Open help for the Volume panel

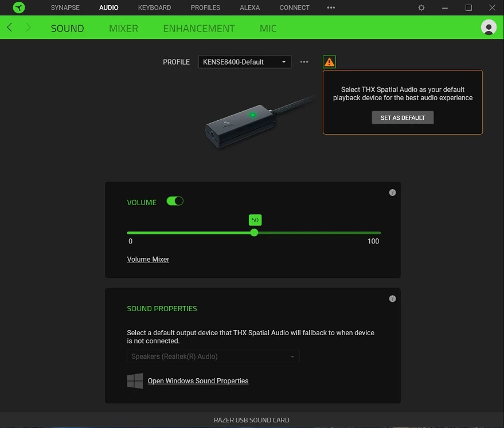pyautogui.click(x=392, y=193)
